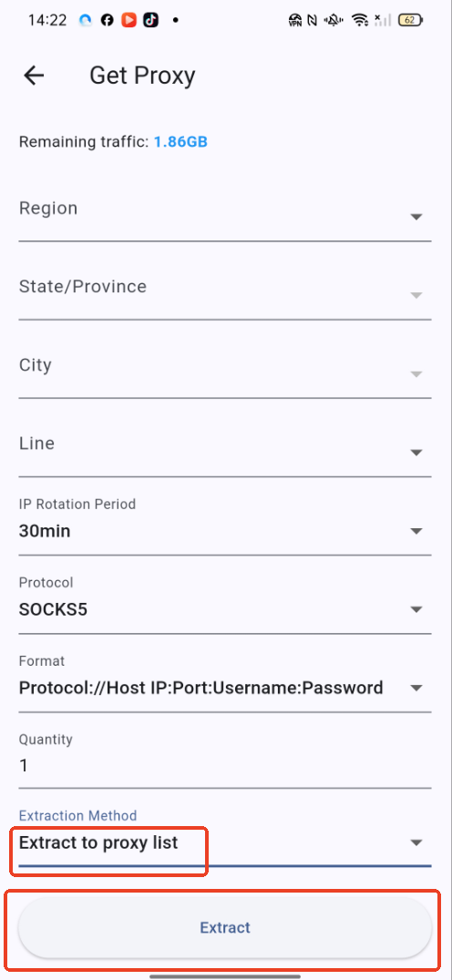
Task: Tap the NFC status icon
Action: click(312, 21)
